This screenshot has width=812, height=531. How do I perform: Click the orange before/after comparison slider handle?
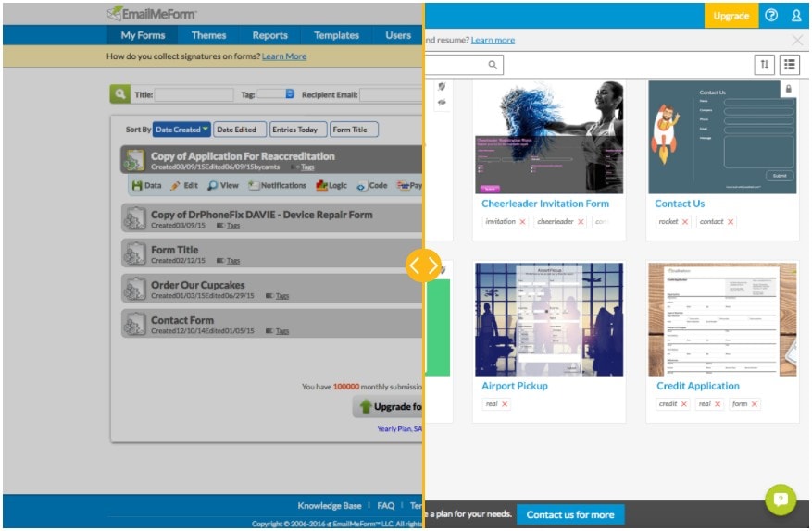424,266
